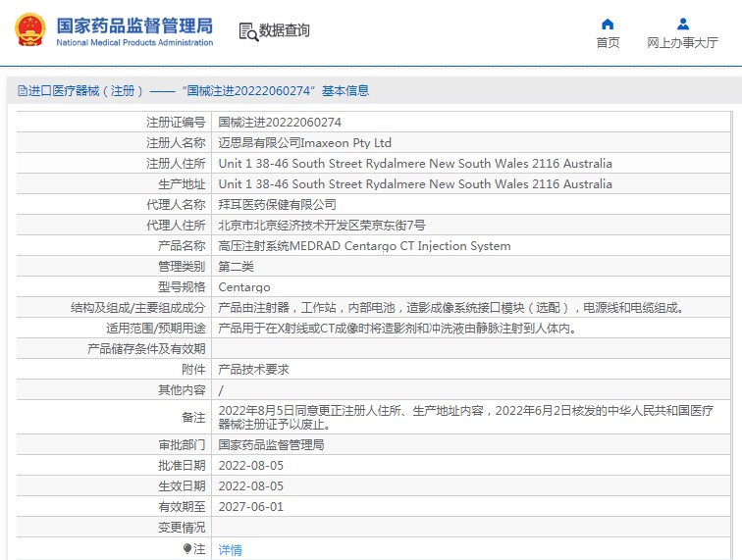742x560 pixels.
Task: Click the lightbulb icon beside 注
Action: click(x=187, y=549)
